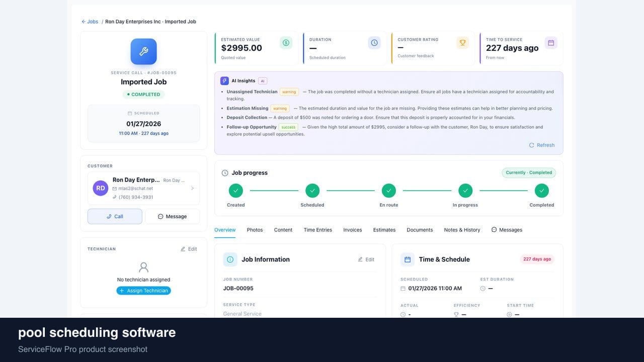Click the 227 days ago pink badge
The image size is (644, 362).
point(537,259)
